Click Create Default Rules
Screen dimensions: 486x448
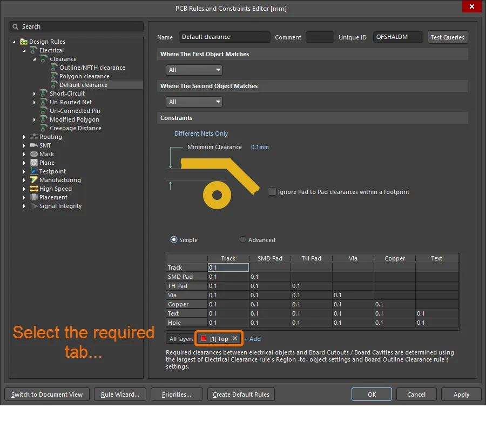[241, 394]
